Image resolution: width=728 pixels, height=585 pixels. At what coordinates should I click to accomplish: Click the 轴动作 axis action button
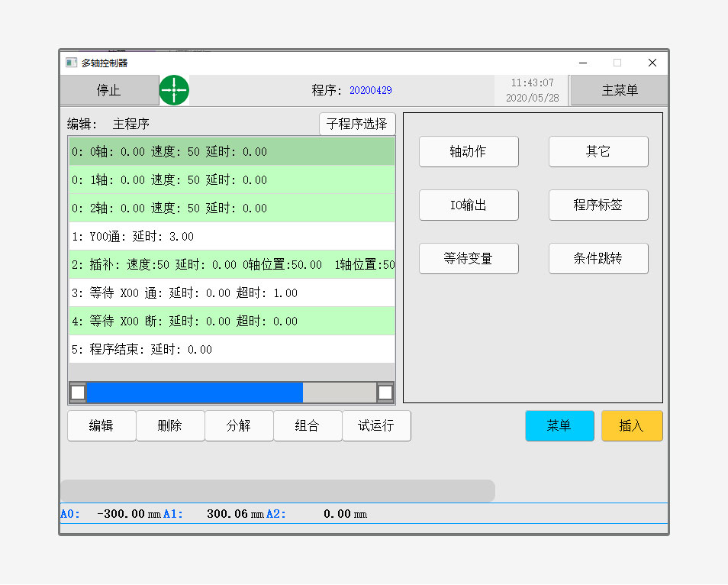click(469, 151)
